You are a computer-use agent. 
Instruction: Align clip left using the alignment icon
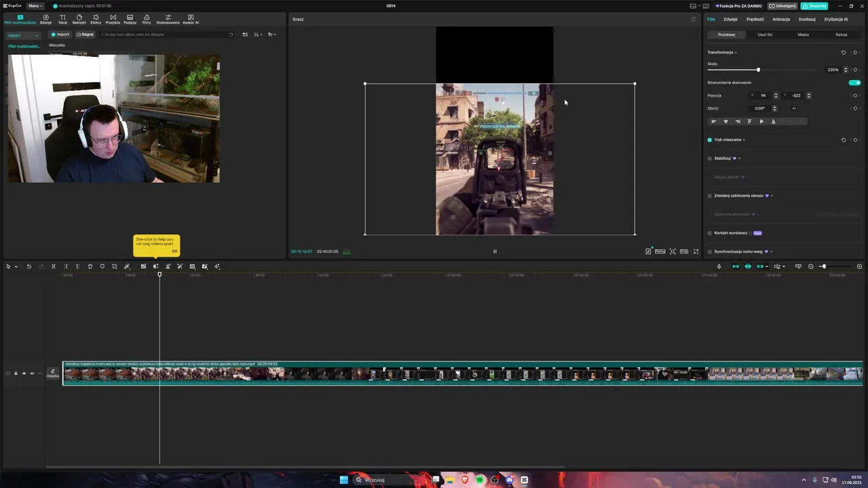713,121
